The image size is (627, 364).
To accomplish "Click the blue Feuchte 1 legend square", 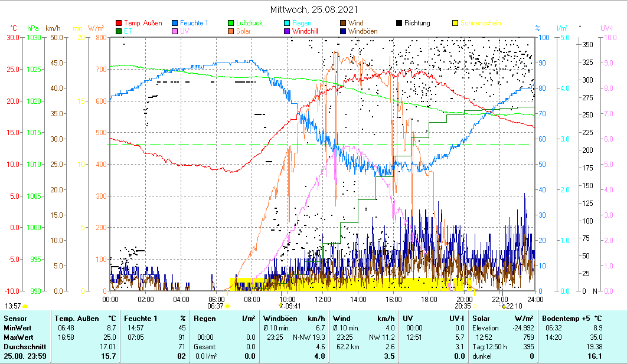I will pos(175,24).
